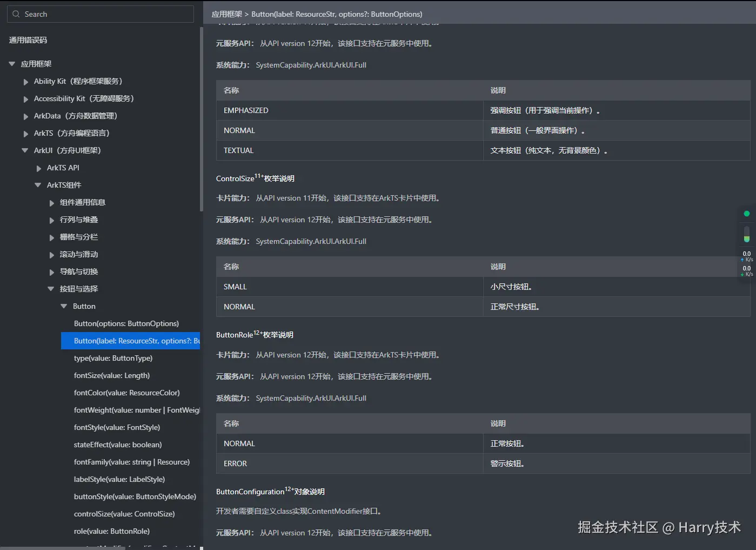Click the TEXTUAL table cell
The height and width of the screenshot is (550, 756).
pos(350,150)
